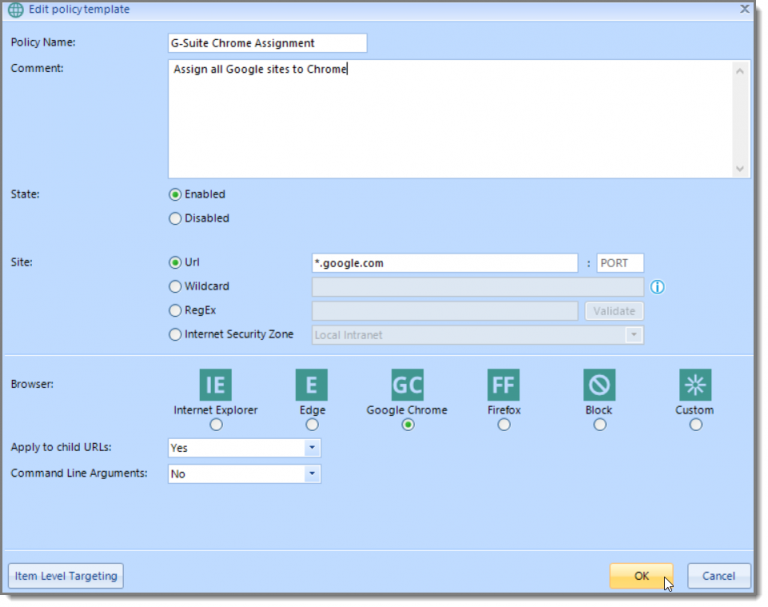Click the Policy Name text field
Viewport: 768px width, 607px height.
(267, 44)
